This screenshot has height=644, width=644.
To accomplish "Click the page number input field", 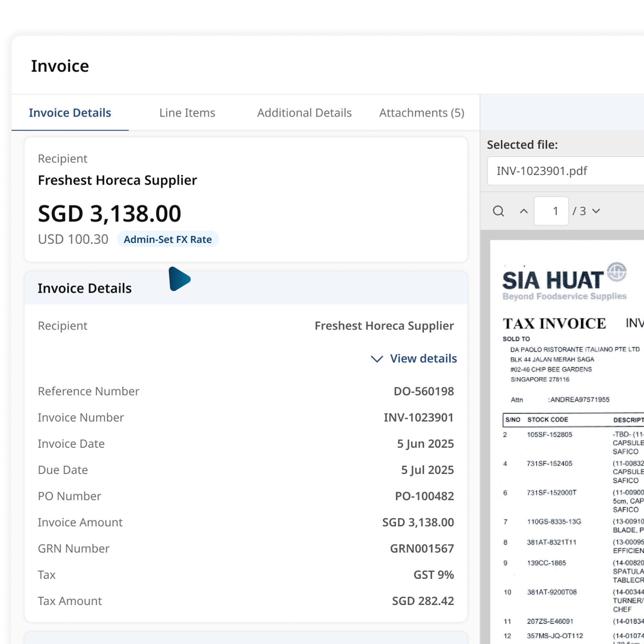I will [x=551, y=211].
